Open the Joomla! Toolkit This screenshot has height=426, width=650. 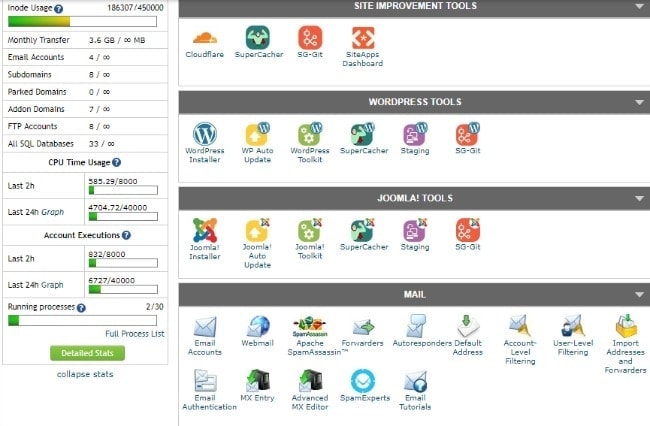pos(310,239)
